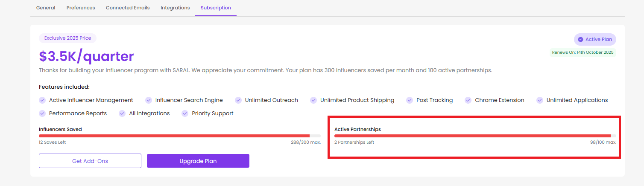Click checkmark icon beside All Integrations

pos(123,113)
